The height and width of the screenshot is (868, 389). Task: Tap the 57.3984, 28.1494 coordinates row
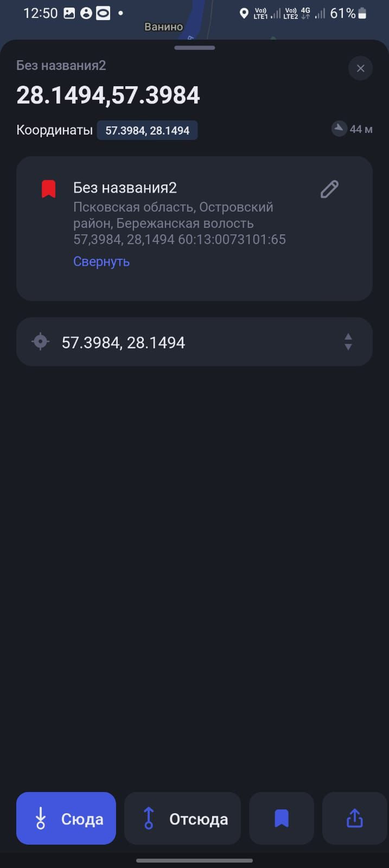click(124, 342)
